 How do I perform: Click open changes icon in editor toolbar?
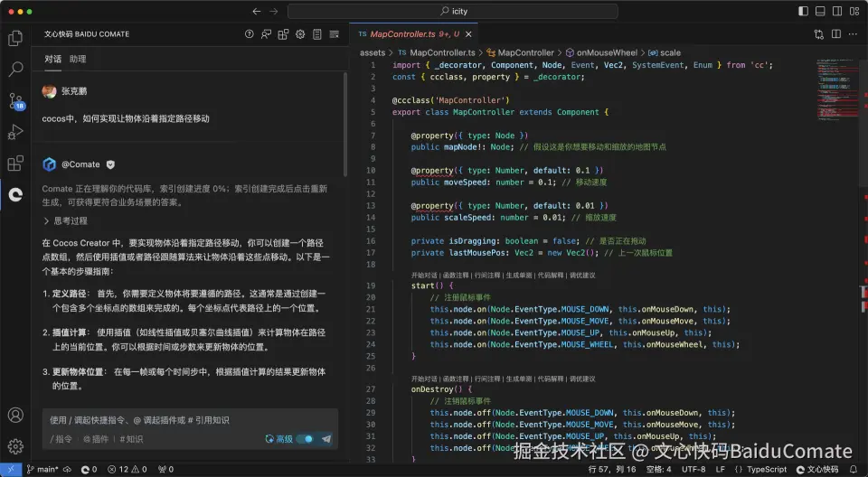click(x=819, y=34)
